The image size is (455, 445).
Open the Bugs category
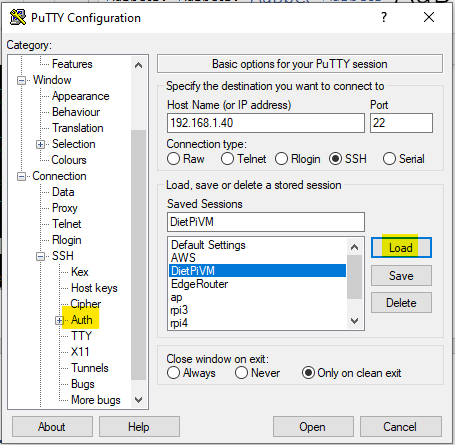click(x=83, y=384)
